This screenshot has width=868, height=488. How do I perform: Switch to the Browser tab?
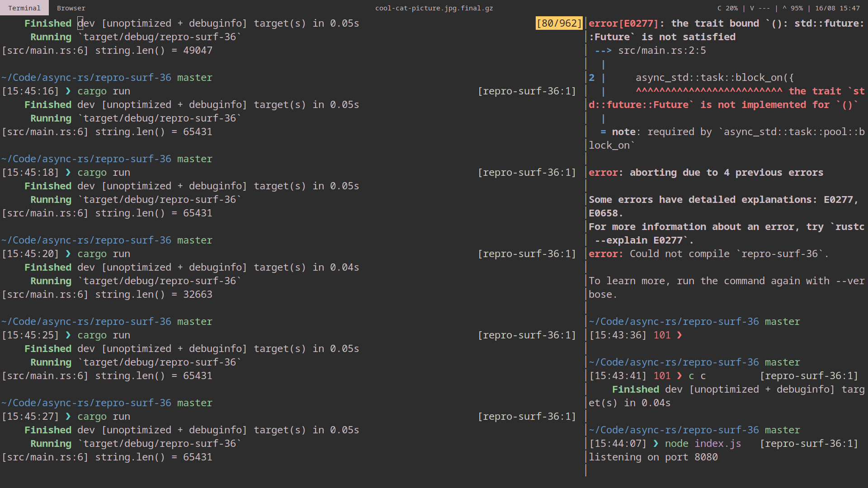point(71,8)
